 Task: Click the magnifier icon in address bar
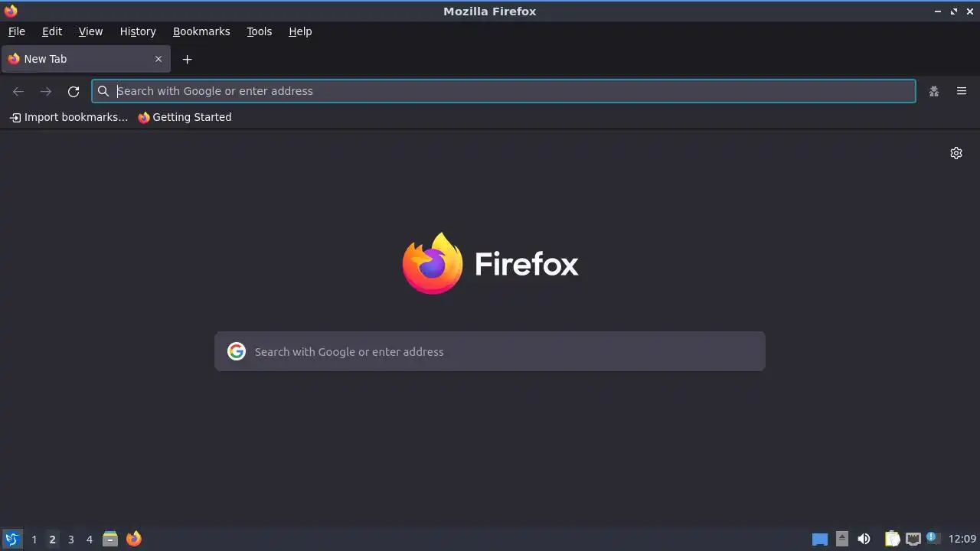tap(103, 91)
